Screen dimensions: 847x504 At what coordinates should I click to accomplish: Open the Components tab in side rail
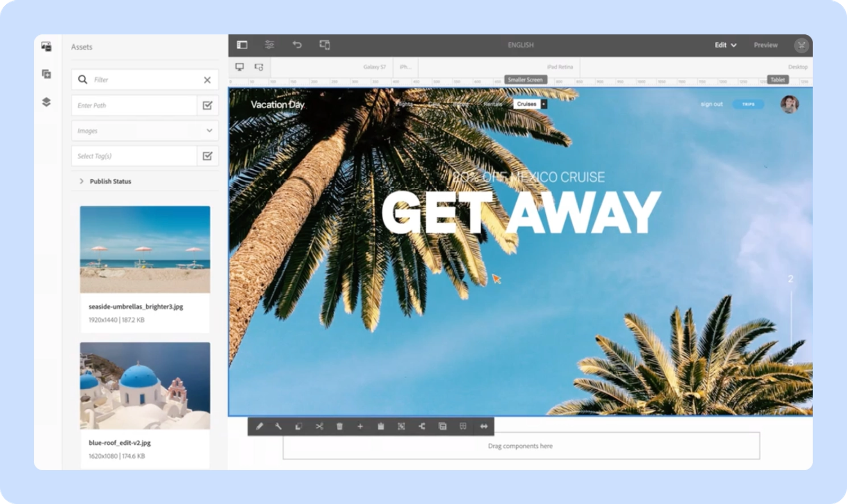click(47, 74)
